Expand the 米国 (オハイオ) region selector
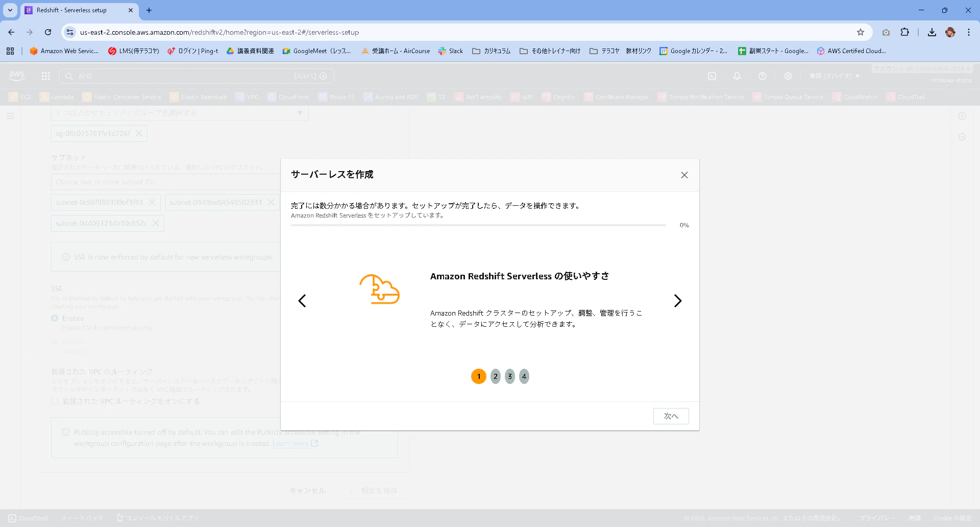 tap(835, 76)
